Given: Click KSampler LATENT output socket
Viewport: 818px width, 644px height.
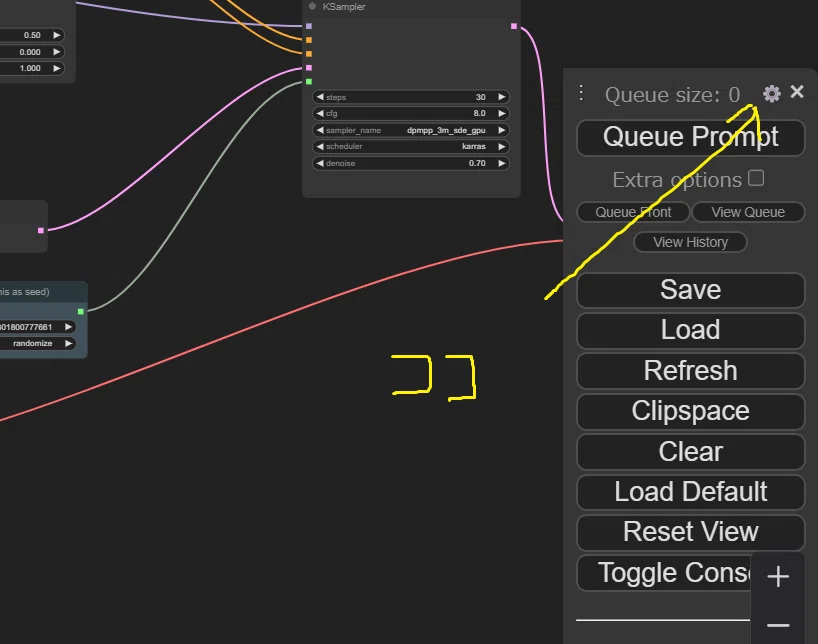Looking at the screenshot, I should tap(514, 26).
